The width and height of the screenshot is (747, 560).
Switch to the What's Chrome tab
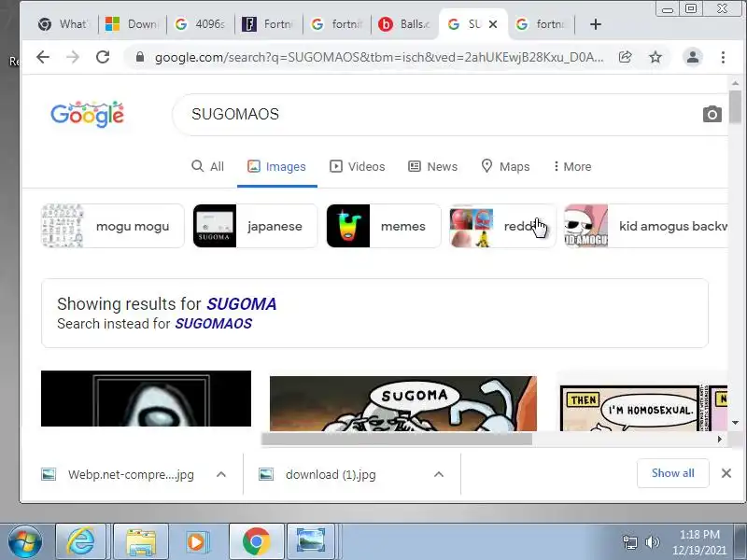pyautogui.click(x=63, y=24)
